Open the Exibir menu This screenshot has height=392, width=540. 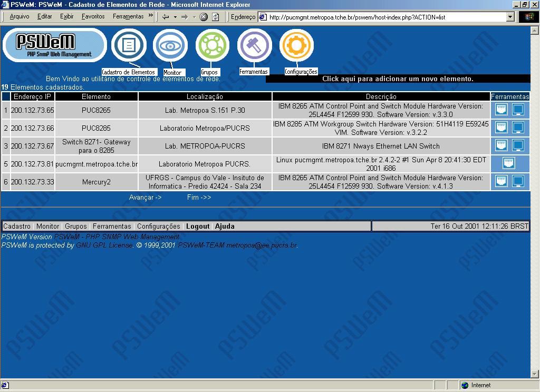66,17
